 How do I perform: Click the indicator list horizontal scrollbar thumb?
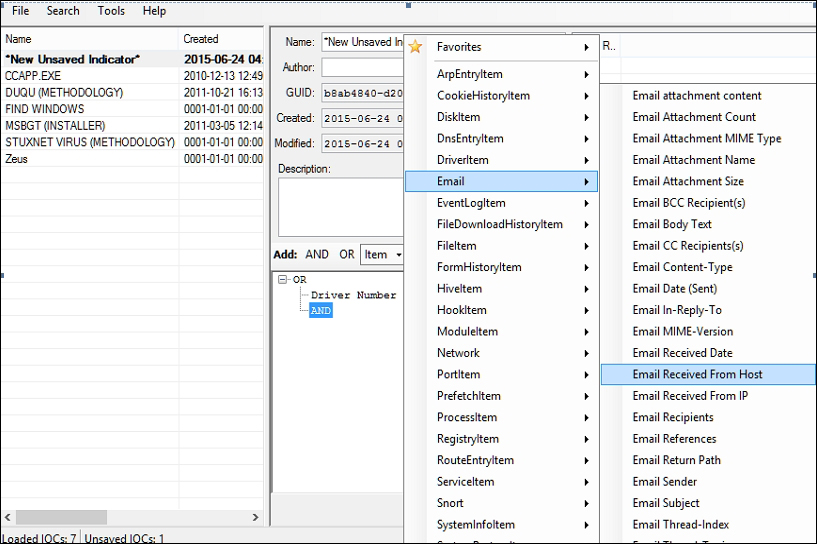[x=61, y=517]
